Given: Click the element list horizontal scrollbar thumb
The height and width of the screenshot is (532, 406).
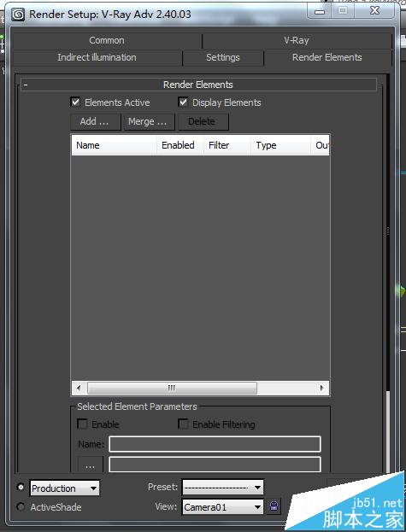Looking at the screenshot, I should pos(172,388).
